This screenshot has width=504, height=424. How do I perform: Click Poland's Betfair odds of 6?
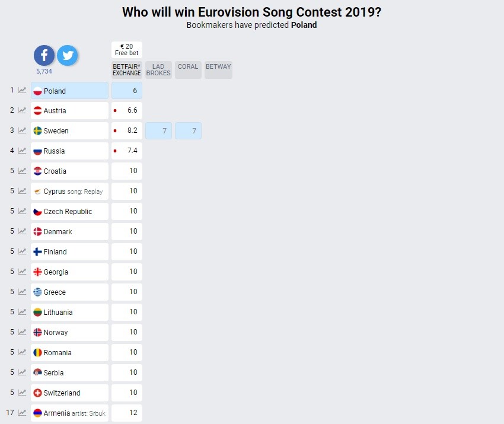click(127, 91)
